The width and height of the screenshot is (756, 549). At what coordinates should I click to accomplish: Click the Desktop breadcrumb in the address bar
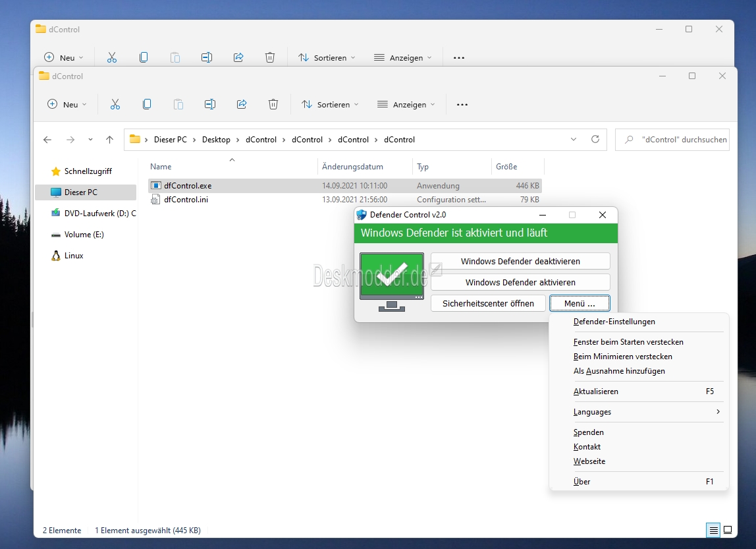[x=216, y=140]
